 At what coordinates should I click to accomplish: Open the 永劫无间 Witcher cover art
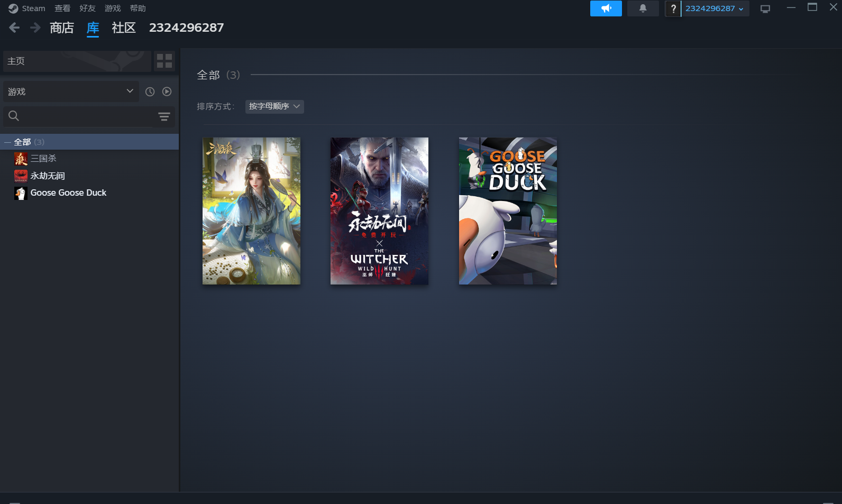point(379,211)
